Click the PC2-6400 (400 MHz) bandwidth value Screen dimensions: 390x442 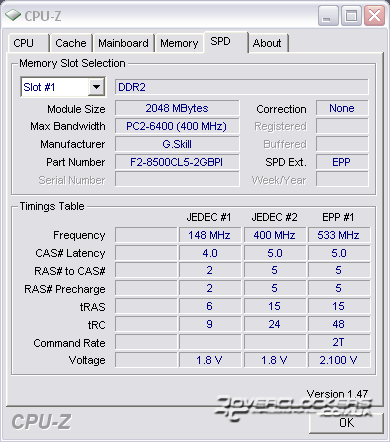point(177,126)
